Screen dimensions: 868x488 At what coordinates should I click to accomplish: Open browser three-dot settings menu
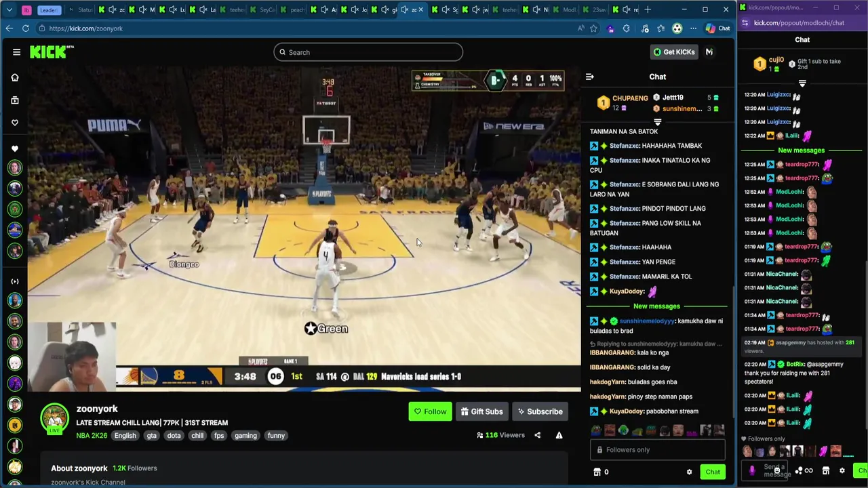693,28
